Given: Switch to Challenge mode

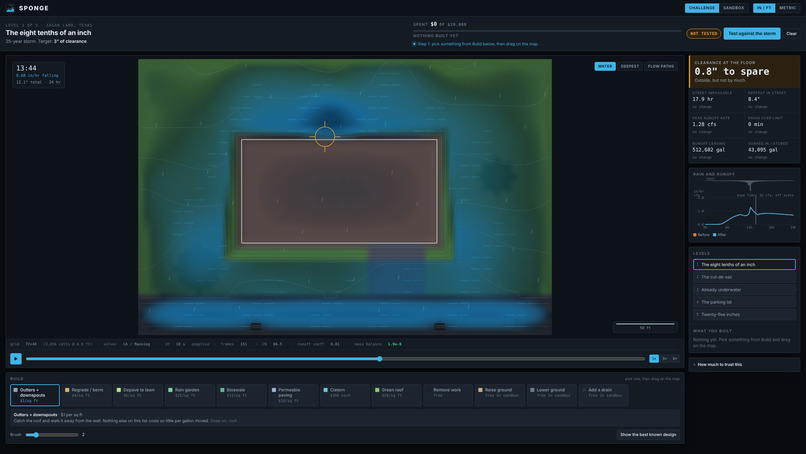Looking at the screenshot, I should pos(702,8).
